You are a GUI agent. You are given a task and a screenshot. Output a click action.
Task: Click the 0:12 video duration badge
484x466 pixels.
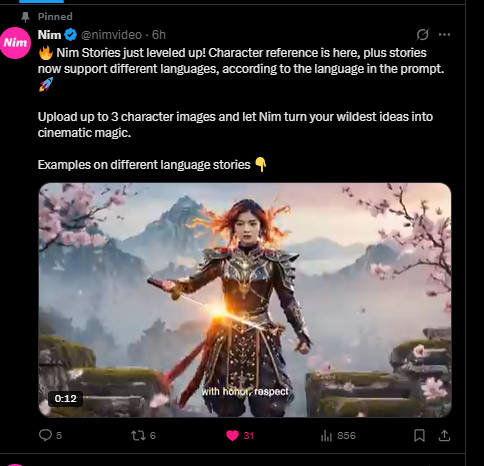[x=65, y=398]
